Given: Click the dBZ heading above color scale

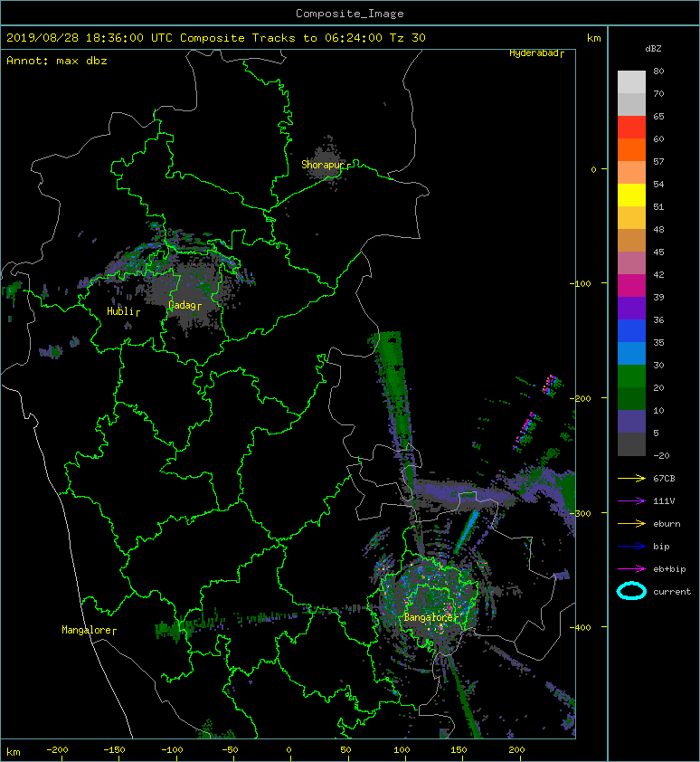Looking at the screenshot, I should click(x=653, y=49).
